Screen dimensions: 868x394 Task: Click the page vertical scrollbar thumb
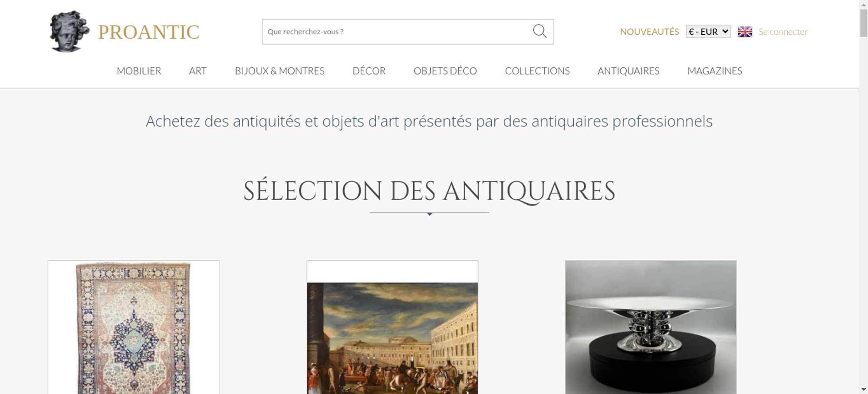pyautogui.click(x=864, y=23)
